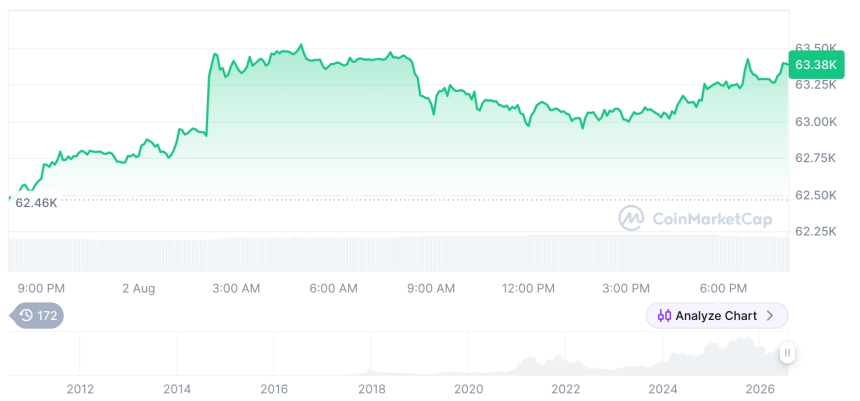
Task: Select 2026 on the overview timeline
Action: (x=760, y=389)
